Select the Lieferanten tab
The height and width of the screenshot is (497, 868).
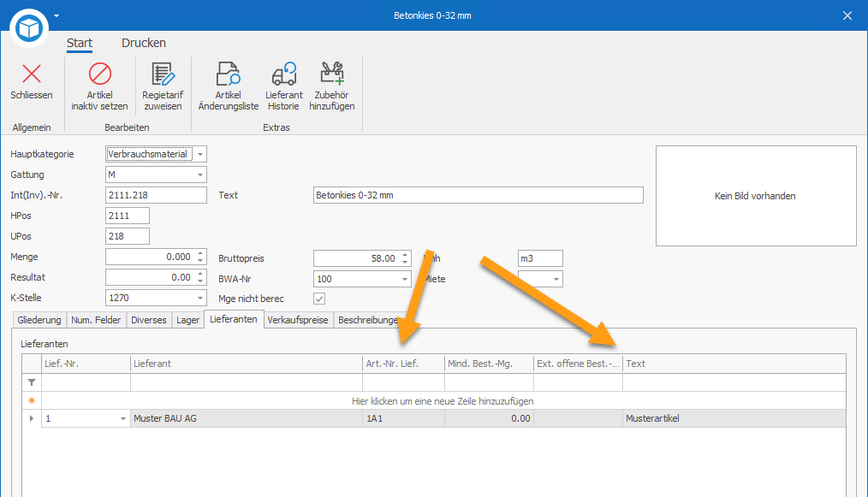coord(234,319)
